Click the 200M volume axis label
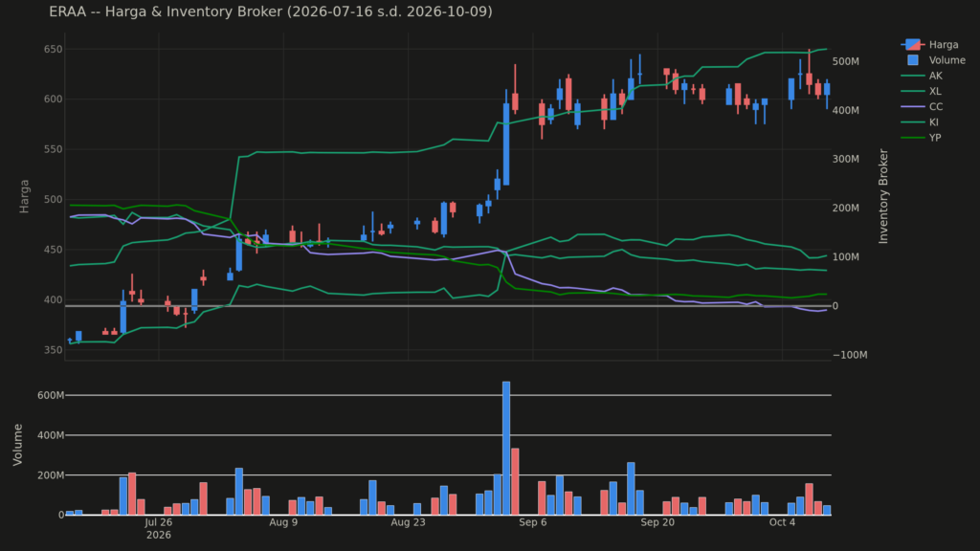 (x=51, y=474)
